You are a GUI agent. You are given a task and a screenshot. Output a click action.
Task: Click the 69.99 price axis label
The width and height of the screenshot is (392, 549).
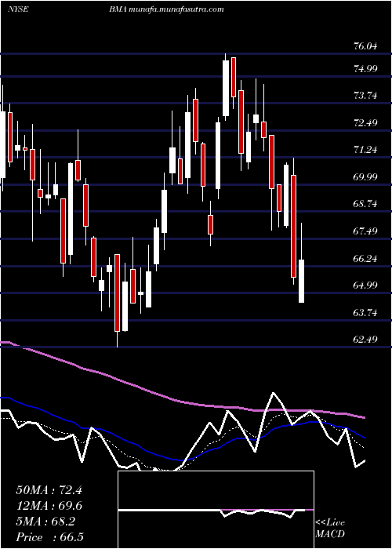coord(366,176)
